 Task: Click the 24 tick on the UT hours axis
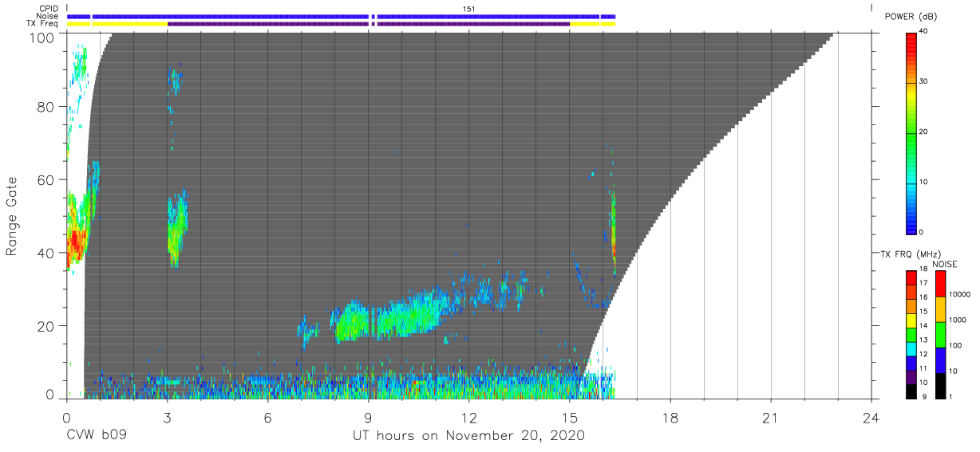tap(871, 417)
